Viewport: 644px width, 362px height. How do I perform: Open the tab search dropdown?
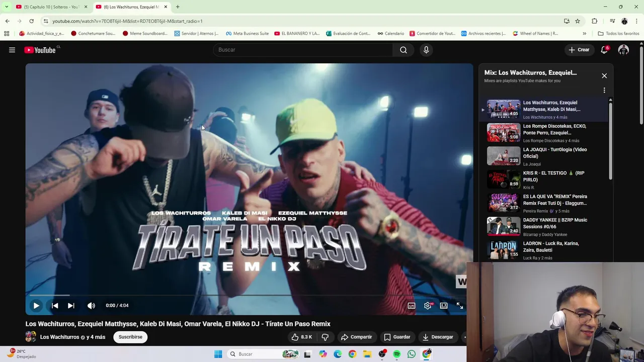(x=7, y=7)
